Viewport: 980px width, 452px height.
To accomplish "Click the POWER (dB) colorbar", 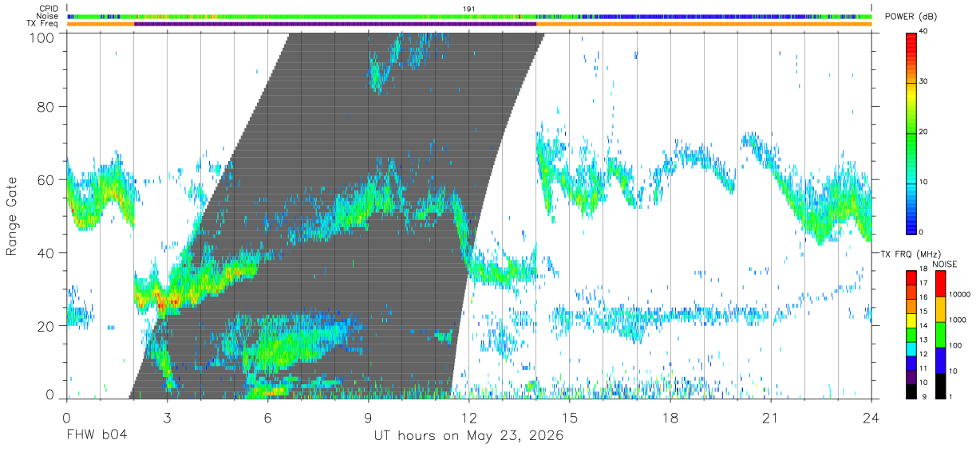I will coord(911,132).
